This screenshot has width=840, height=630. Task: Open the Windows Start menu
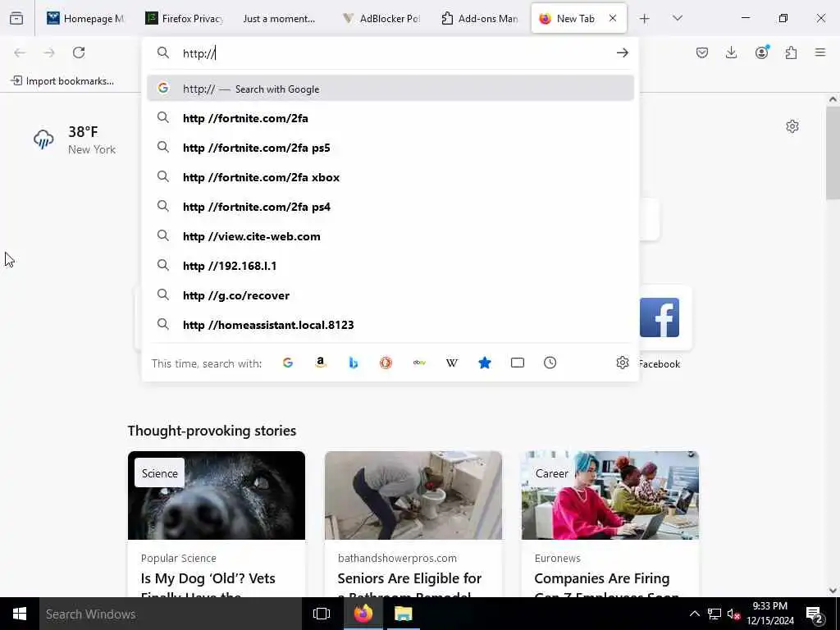(x=20, y=614)
